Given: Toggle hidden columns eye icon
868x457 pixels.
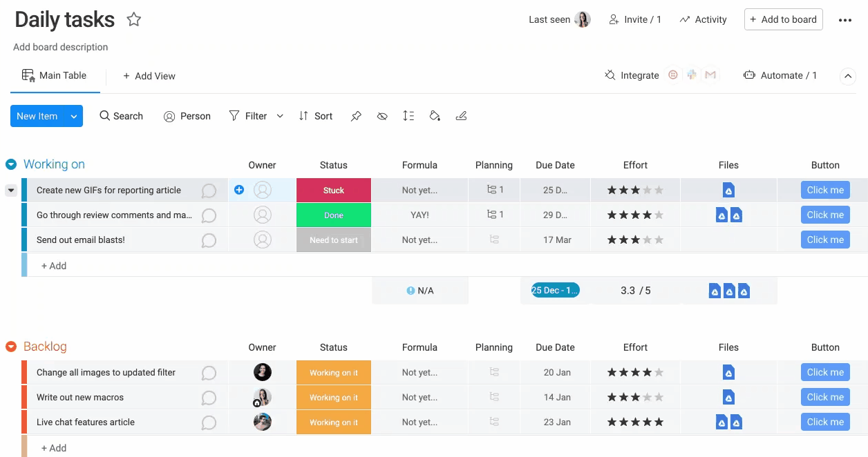Looking at the screenshot, I should [382, 116].
